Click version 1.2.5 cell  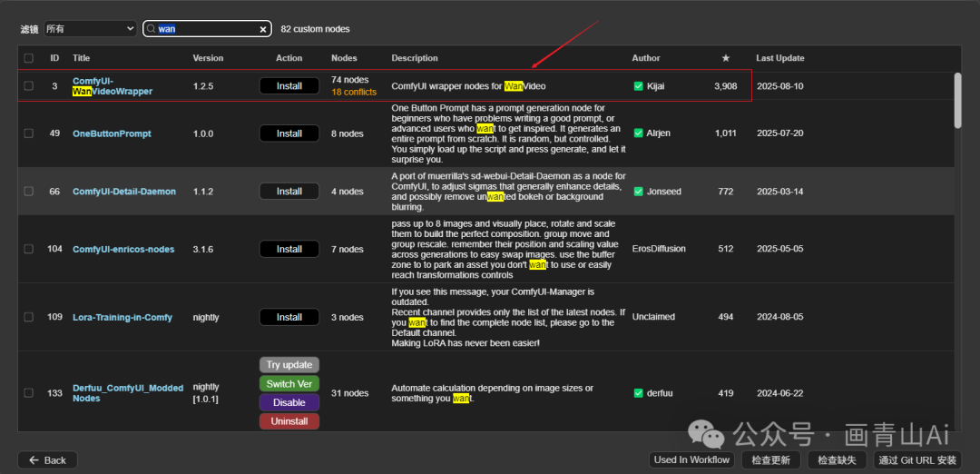pos(203,86)
